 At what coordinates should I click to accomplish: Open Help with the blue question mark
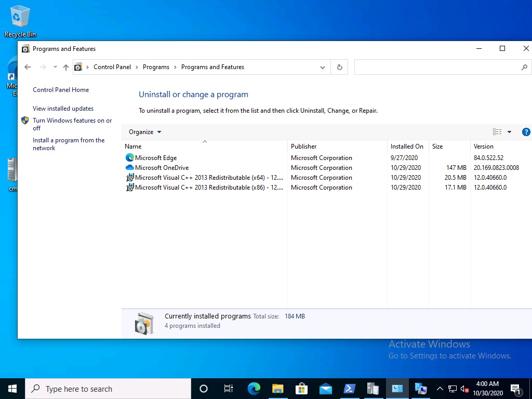click(526, 132)
